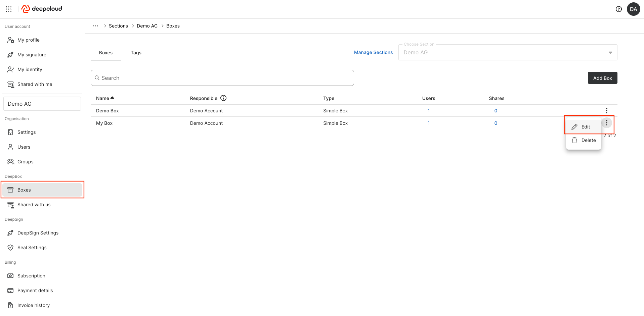The width and height of the screenshot is (644, 316).
Task: Choose Delete from the context menu
Action: (x=588, y=140)
